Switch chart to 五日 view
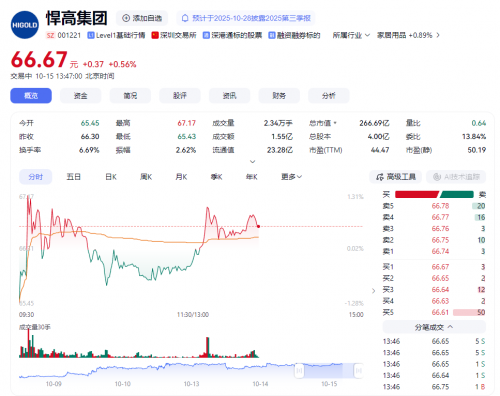Image resolution: width=500 pixels, height=396 pixels. point(74,177)
